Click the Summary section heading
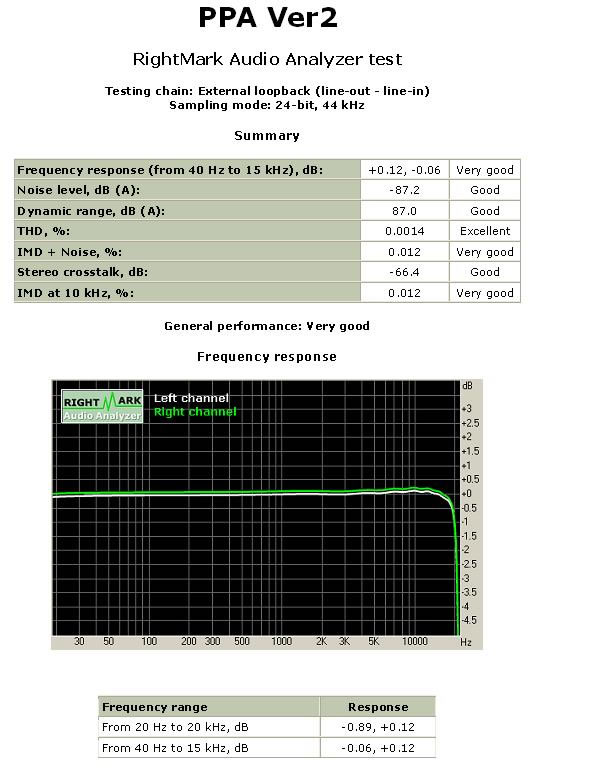This screenshot has width=604, height=773. pyautogui.click(x=267, y=136)
